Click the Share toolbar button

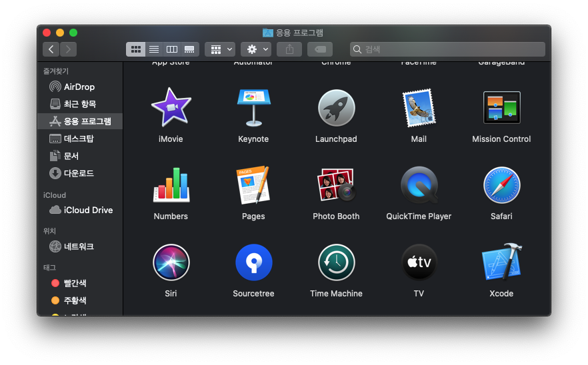pyautogui.click(x=289, y=49)
